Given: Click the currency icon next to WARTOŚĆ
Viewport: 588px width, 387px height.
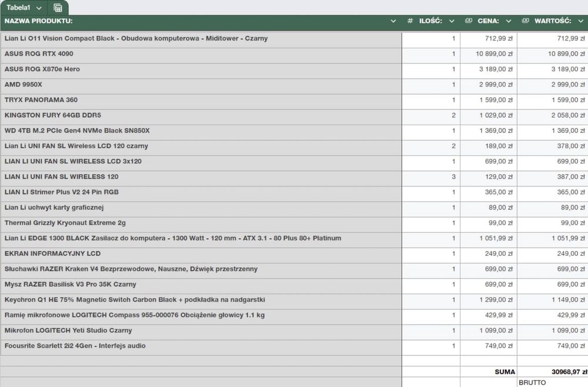Looking at the screenshot, I should (525, 21).
